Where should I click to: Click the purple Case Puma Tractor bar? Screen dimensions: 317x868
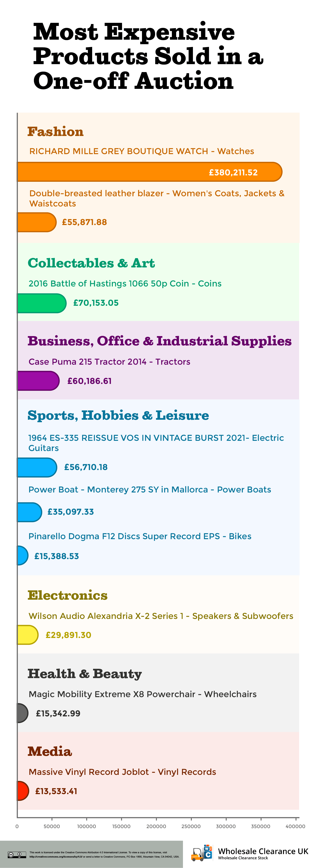[38, 381]
